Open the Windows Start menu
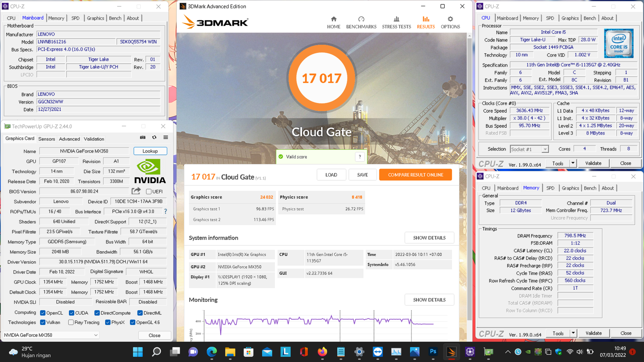Viewport: 644px width, 362px height. (x=138, y=352)
